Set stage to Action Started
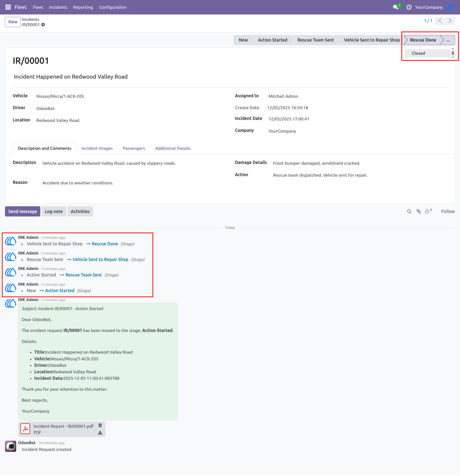Screen dimensions: 460x476 coord(273,40)
